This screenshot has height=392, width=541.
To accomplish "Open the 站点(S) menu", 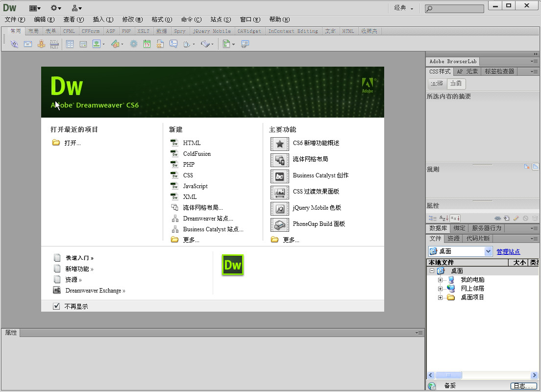I will coord(221,20).
